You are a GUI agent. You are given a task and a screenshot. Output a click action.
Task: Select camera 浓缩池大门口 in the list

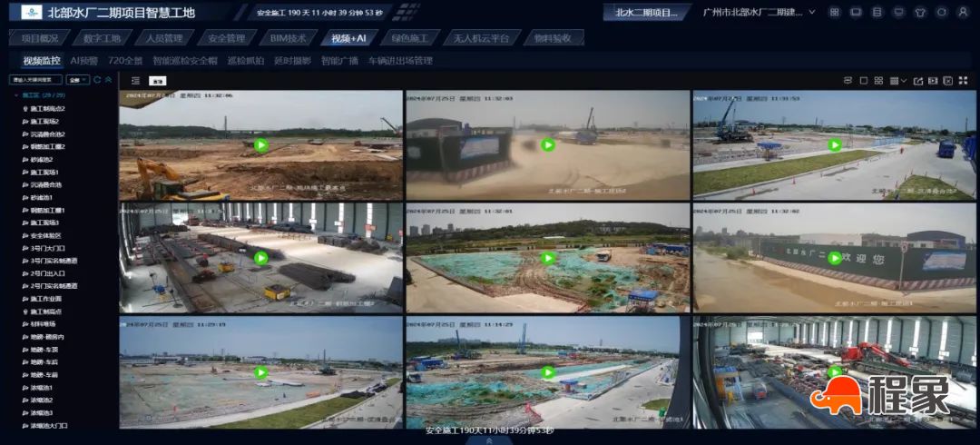(x=49, y=426)
